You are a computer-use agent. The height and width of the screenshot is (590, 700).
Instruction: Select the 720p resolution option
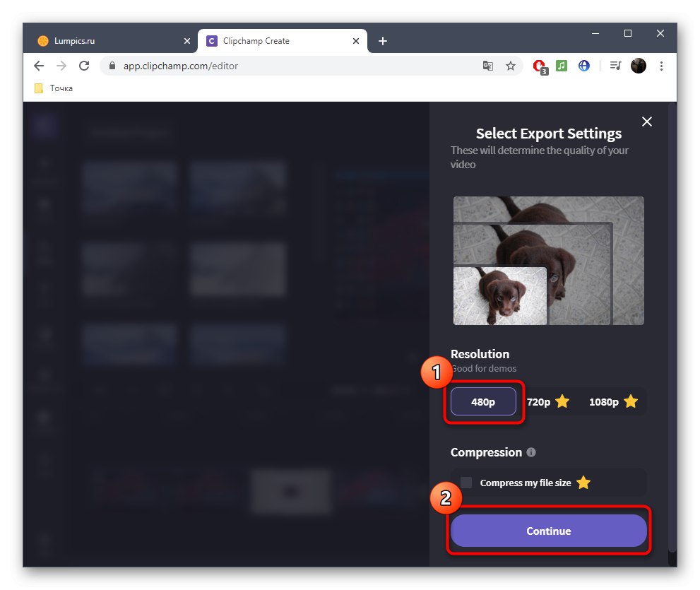pos(539,401)
